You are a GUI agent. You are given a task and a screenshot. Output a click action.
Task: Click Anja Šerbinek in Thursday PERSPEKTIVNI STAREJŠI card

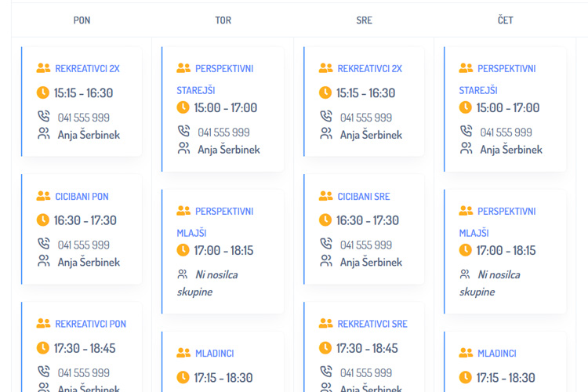point(510,150)
